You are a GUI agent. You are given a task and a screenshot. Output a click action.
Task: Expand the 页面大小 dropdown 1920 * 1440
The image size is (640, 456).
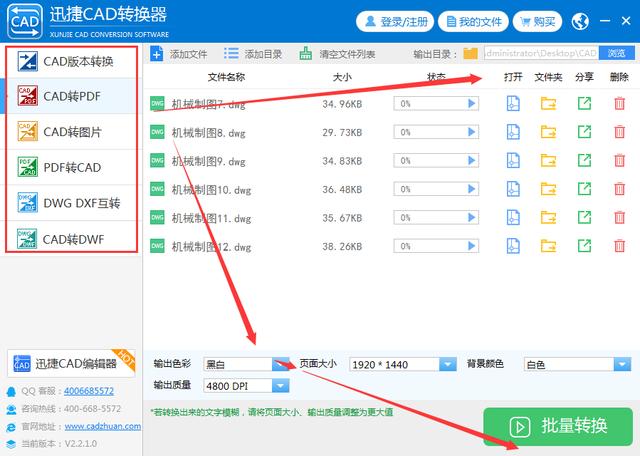click(x=402, y=364)
